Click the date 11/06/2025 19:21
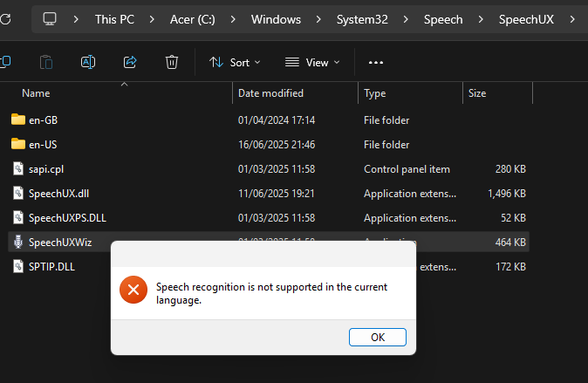 pyautogui.click(x=276, y=194)
